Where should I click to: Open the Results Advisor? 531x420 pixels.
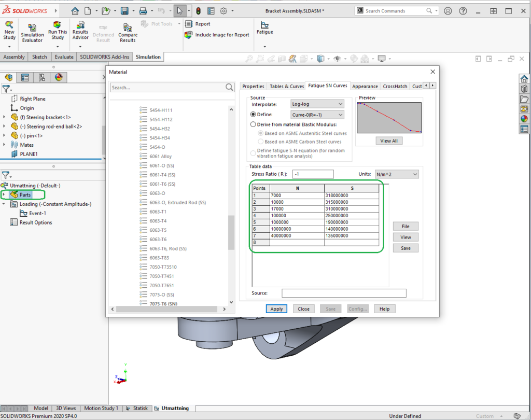click(80, 27)
